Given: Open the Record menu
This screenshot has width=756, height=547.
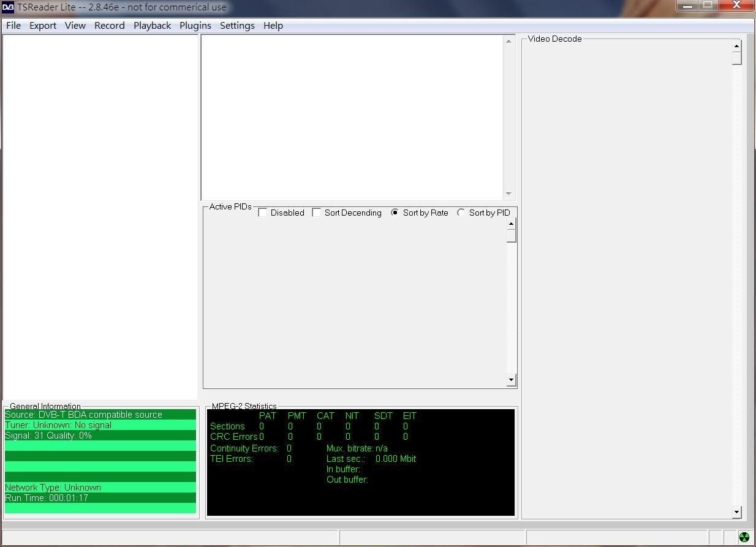Looking at the screenshot, I should 110,26.
